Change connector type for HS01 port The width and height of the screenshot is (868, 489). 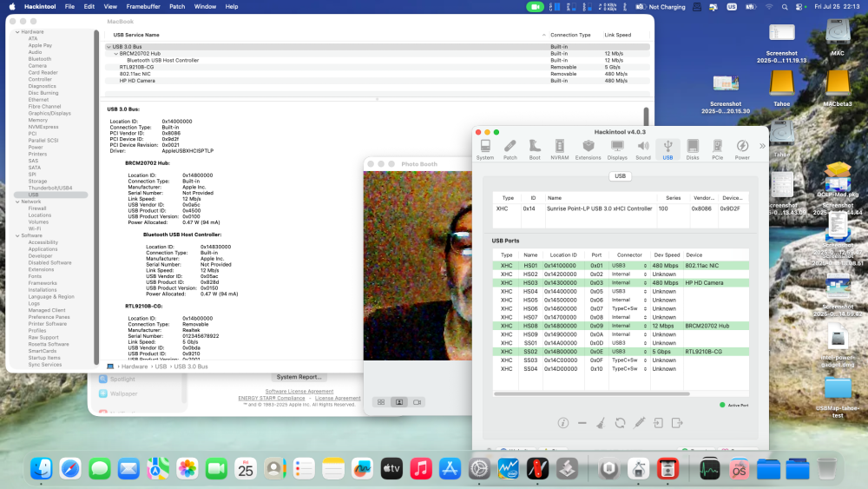(x=628, y=266)
